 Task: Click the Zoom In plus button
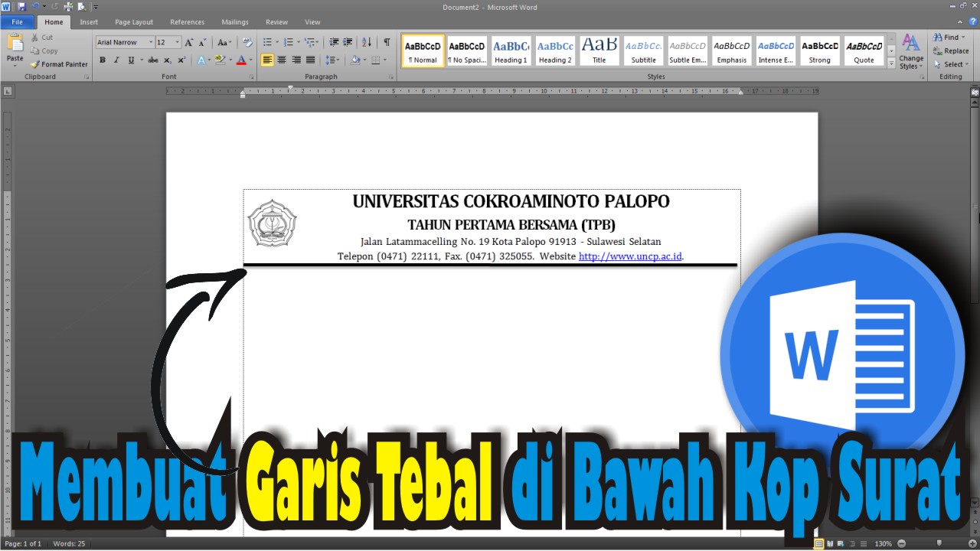click(x=971, y=544)
